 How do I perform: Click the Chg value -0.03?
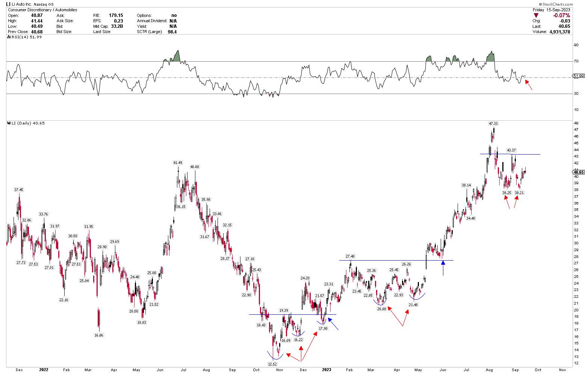(565, 21)
